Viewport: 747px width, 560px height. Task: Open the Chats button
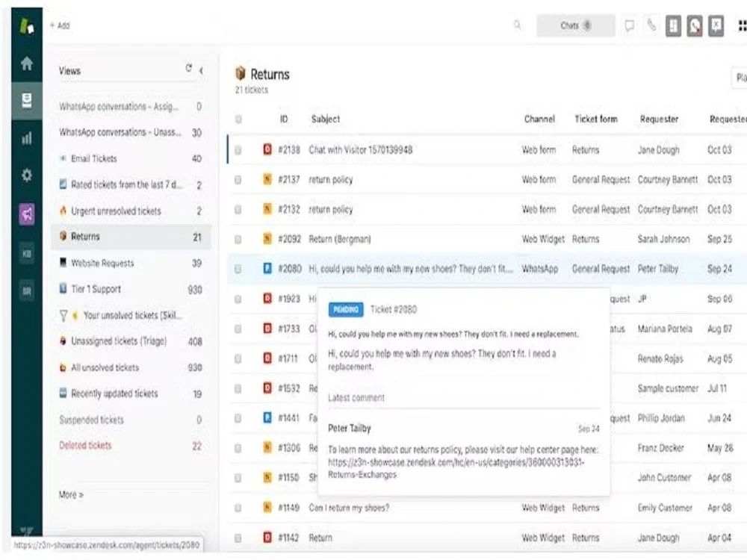click(575, 25)
